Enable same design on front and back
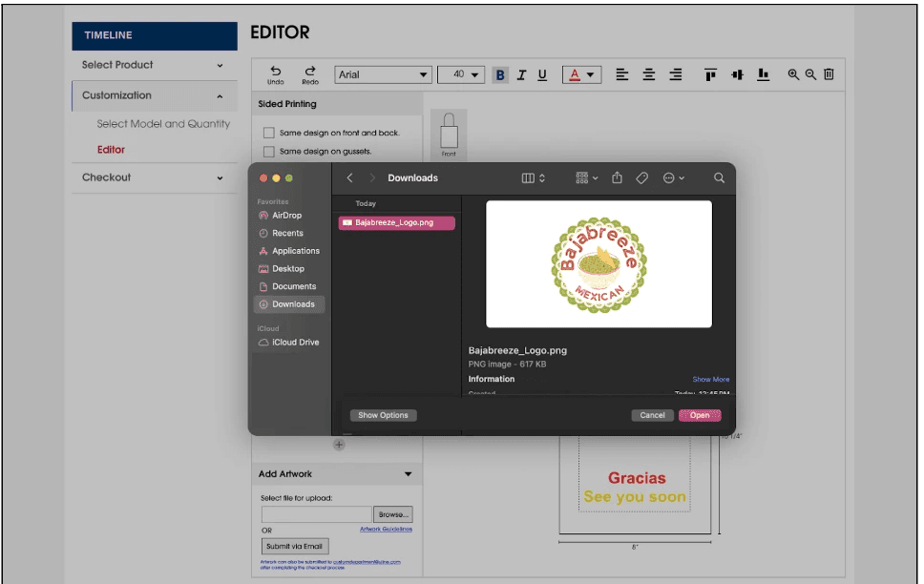924x584 pixels. [x=269, y=133]
